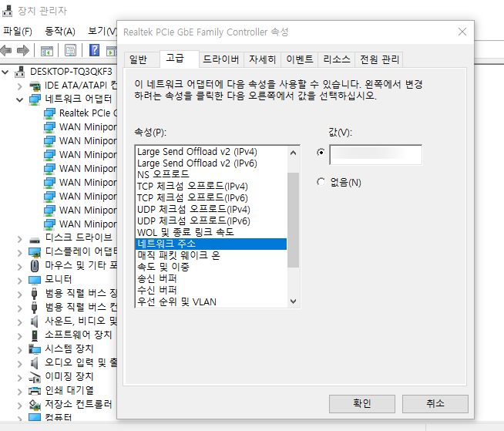The width and height of the screenshot is (504, 431).
Task: Select the 인쇄 대기열 printer icon
Action: (35, 391)
